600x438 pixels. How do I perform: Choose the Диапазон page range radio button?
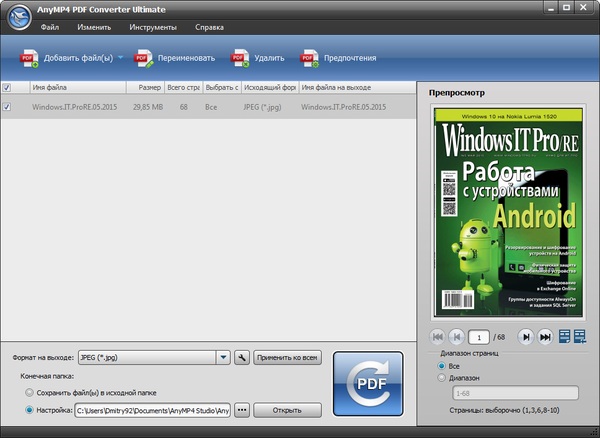(443, 379)
